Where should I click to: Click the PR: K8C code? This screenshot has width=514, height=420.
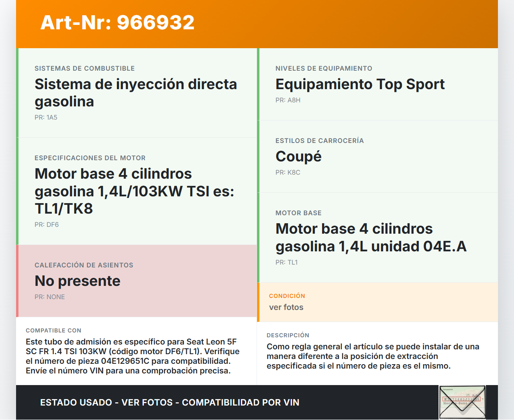pos(288,173)
